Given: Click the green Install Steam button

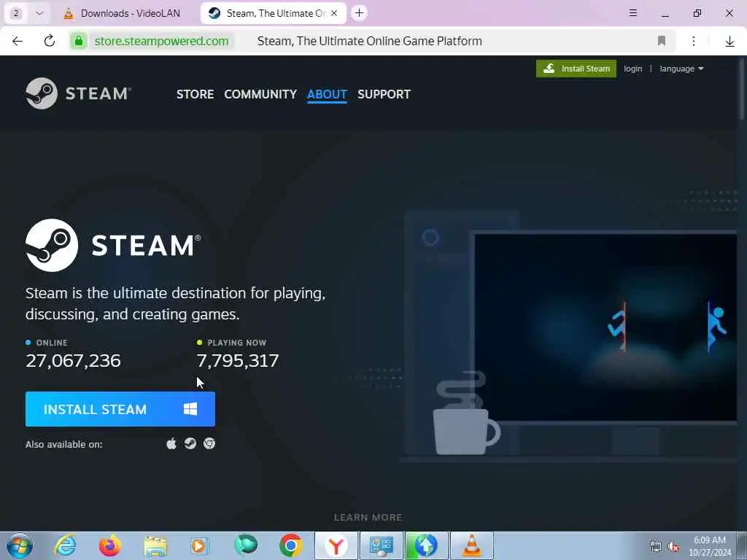Looking at the screenshot, I should tap(576, 69).
